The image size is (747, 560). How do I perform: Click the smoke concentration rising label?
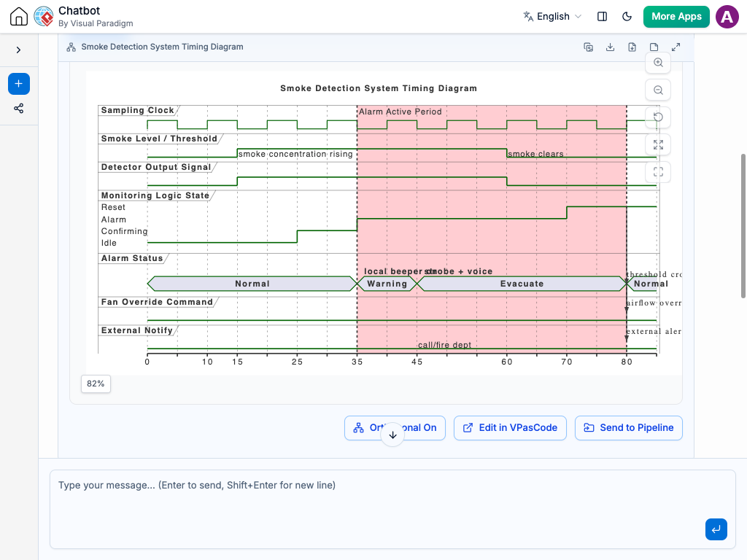[295, 154]
